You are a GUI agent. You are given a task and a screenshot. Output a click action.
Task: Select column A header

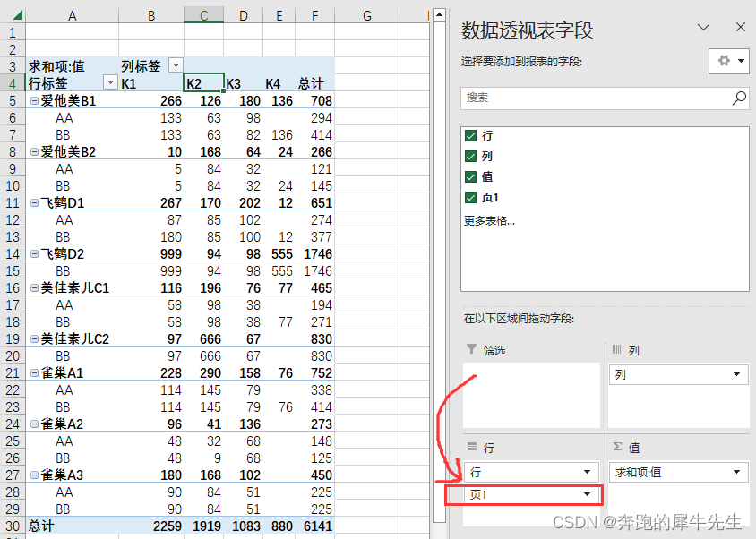click(73, 15)
